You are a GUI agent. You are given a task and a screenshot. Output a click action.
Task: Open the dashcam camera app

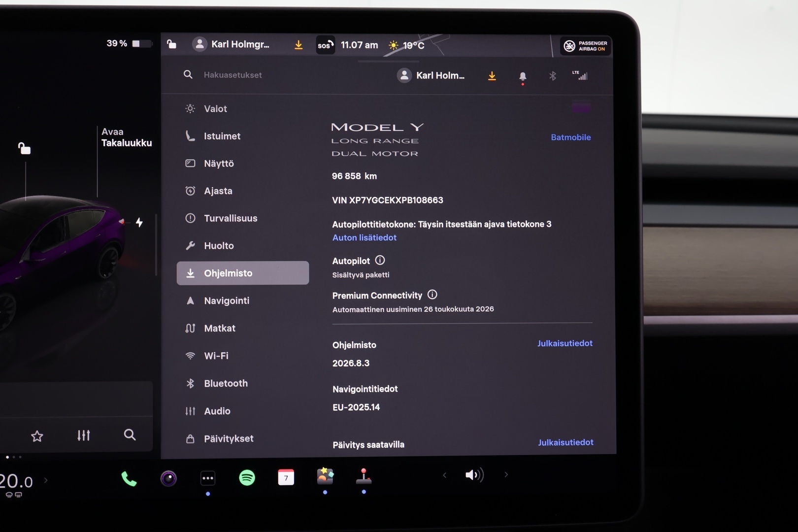coord(168,478)
